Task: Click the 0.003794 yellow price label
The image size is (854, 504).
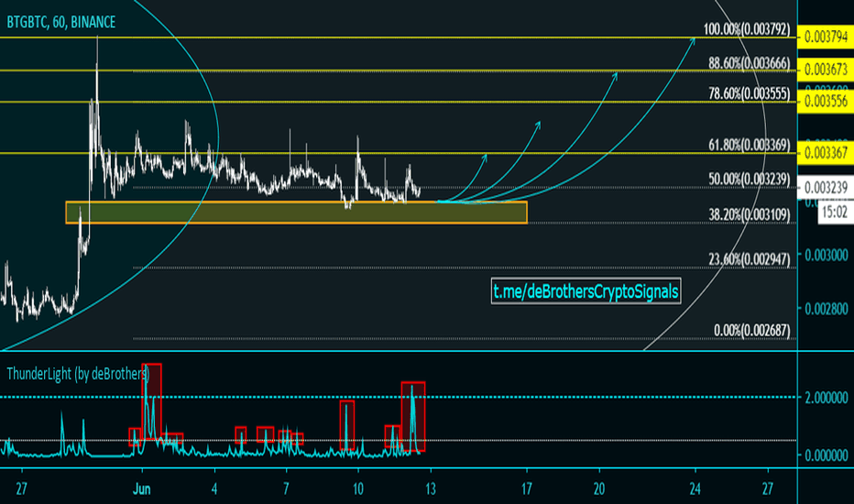Action: point(826,37)
